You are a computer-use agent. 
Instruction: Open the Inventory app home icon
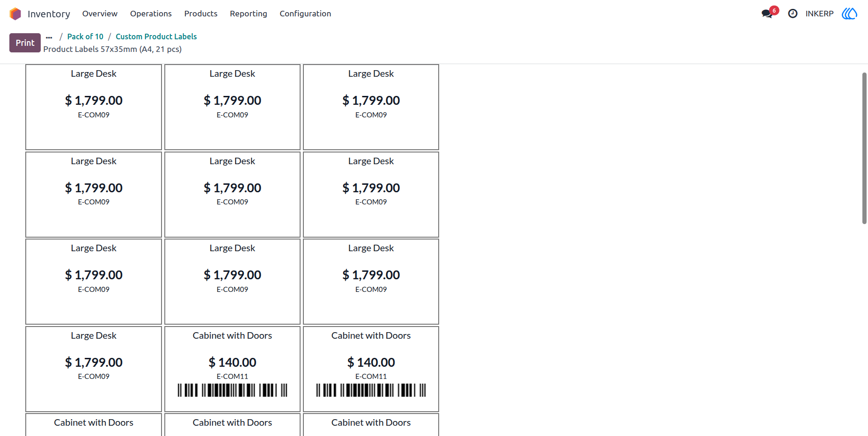click(15, 14)
